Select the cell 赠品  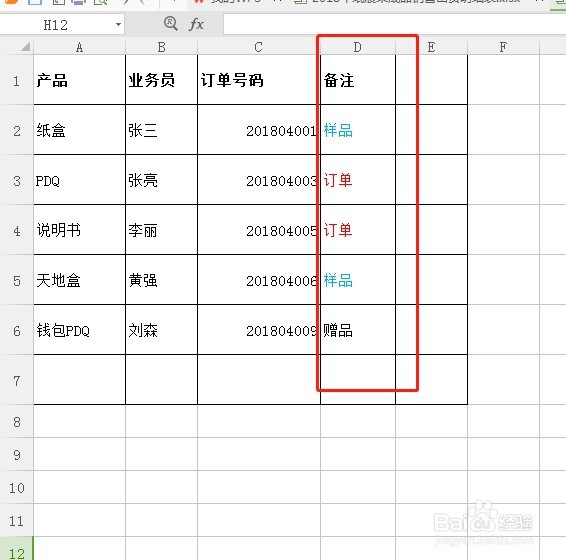[358, 330]
